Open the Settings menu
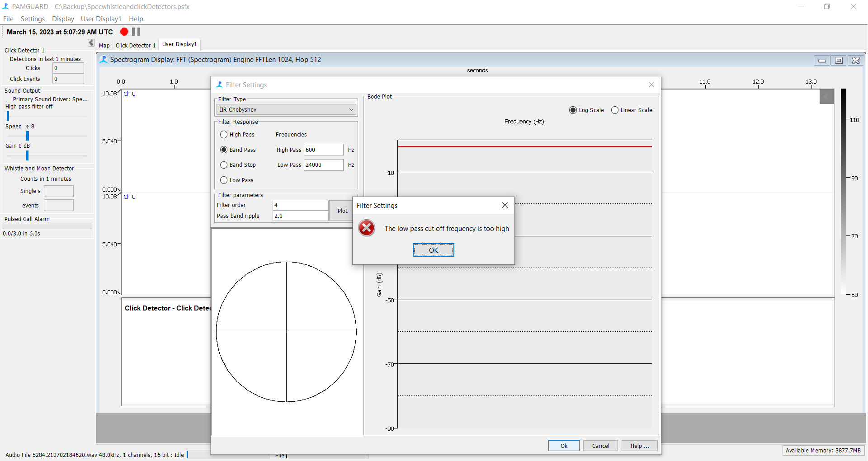 [33, 19]
